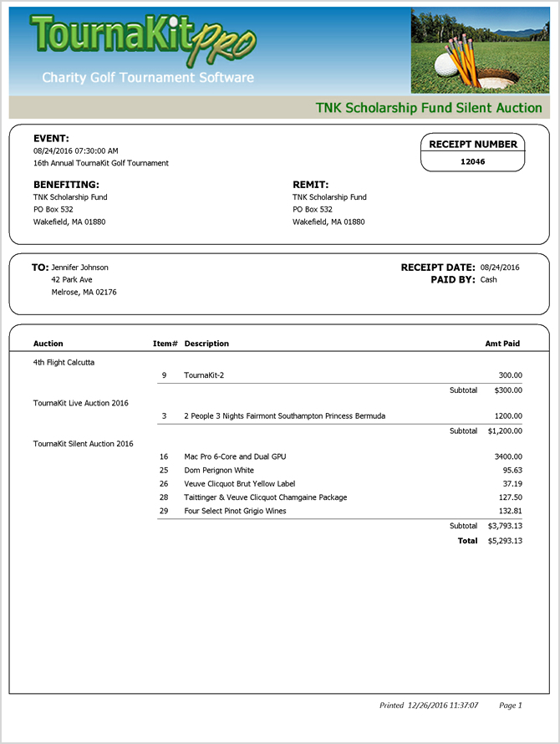Viewport: 560px width, 744px height.
Task: Click recipient name 'Jennifer Johnson'
Action: pos(79,268)
